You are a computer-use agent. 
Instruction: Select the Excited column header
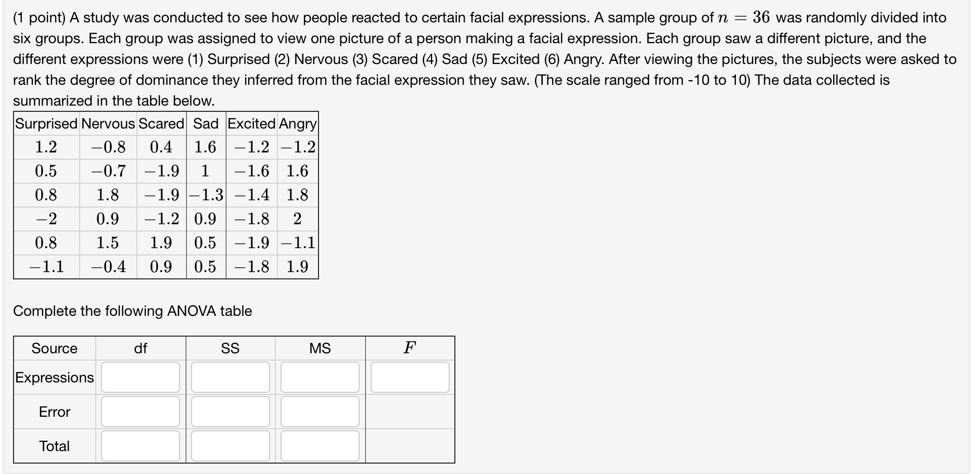[251, 124]
